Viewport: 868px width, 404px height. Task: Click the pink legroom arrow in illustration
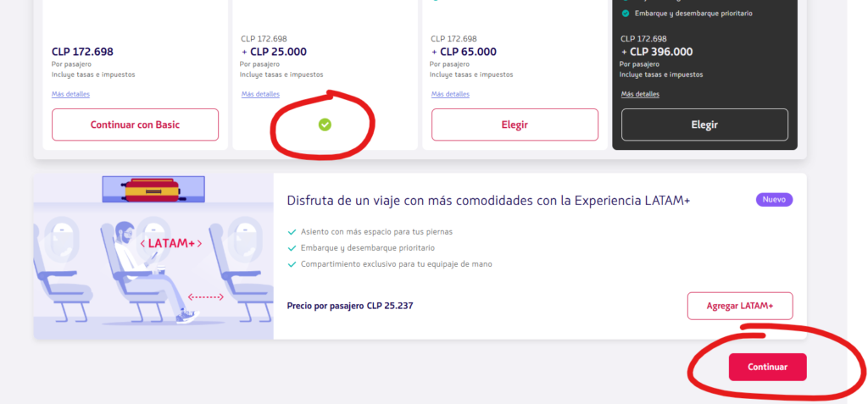click(x=206, y=297)
